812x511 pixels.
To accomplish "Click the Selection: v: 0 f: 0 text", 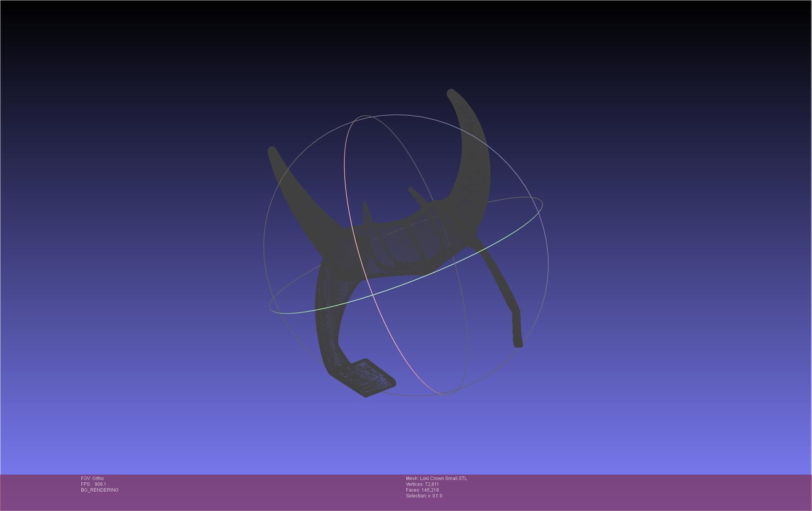I will tap(424, 496).
